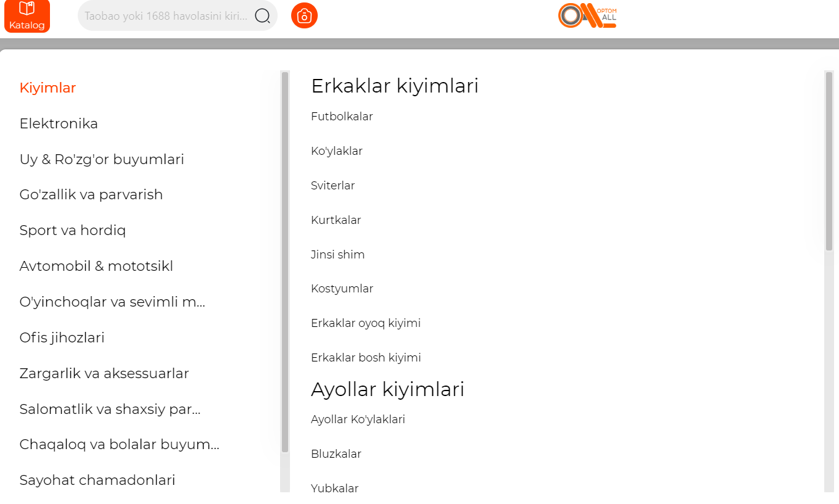
Task: Click the Optom All logo
Action: [587, 16]
